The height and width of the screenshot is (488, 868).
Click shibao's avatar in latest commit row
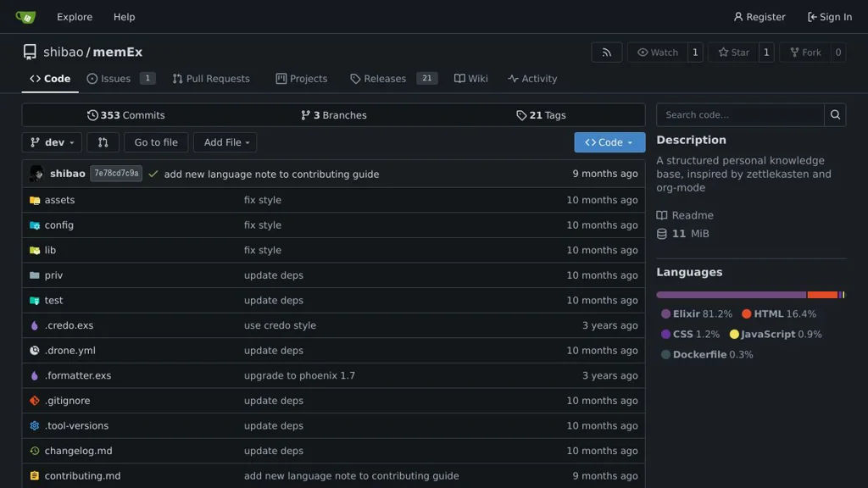tap(36, 174)
